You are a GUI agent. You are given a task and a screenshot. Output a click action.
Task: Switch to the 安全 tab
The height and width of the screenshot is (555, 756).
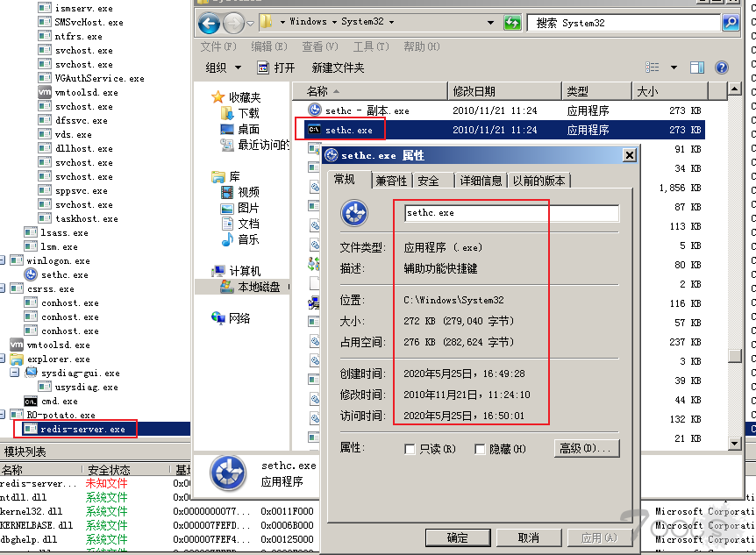(428, 181)
